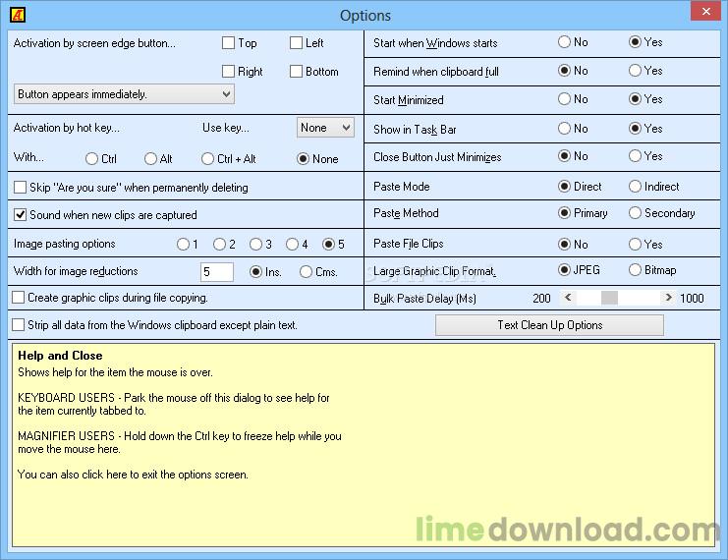
Task: Enable the Top screen edge checkbox
Action: 229,43
